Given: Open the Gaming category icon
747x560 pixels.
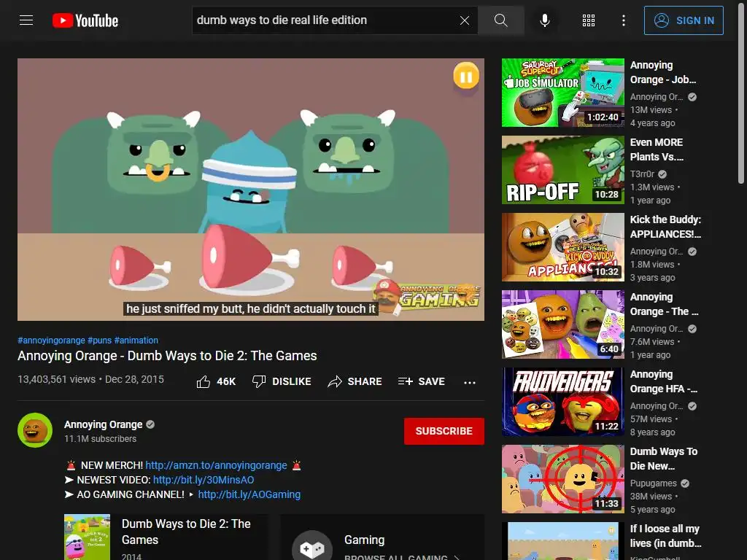Looking at the screenshot, I should click(x=311, y=547).
